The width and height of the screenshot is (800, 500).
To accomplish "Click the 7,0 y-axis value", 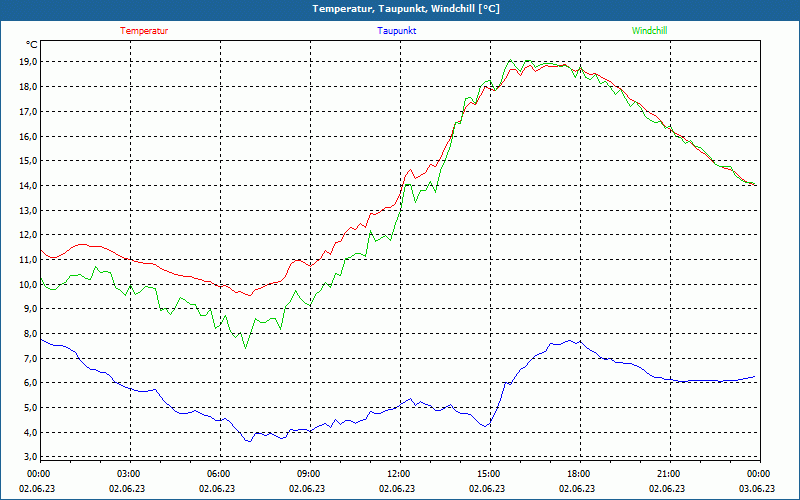I will click(x=31, y=359).
